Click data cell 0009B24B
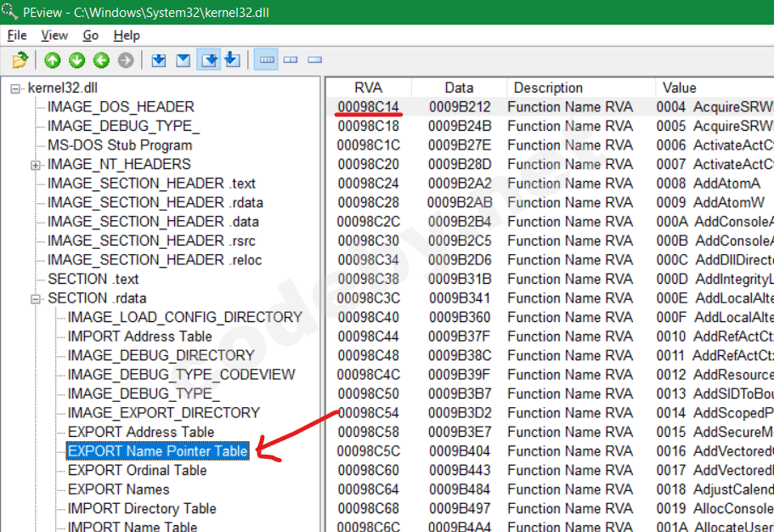The image size is (774, 532). coord(460,126)
